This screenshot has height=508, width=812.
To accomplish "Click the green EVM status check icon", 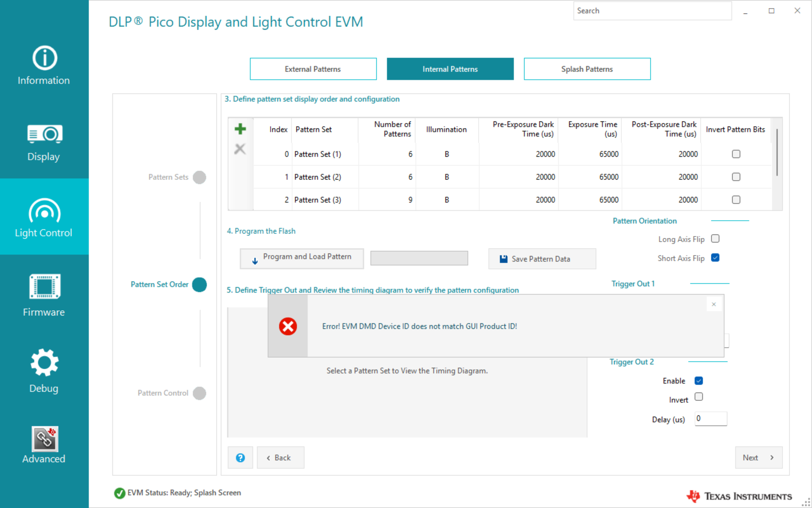I will [x=120, y=493].
